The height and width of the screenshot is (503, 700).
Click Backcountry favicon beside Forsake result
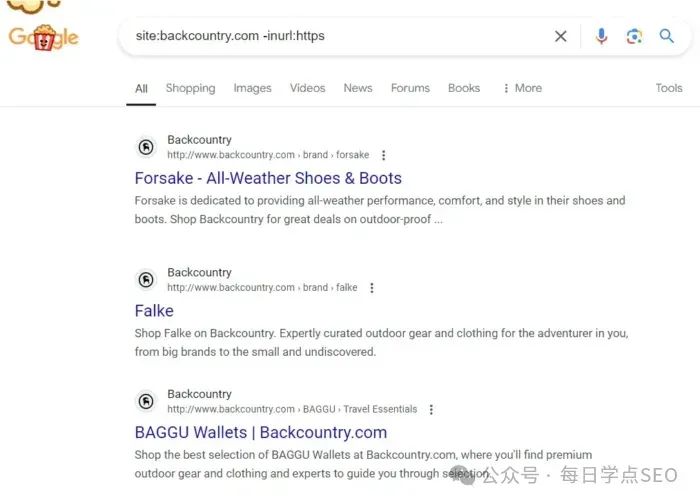pos(146,147)
